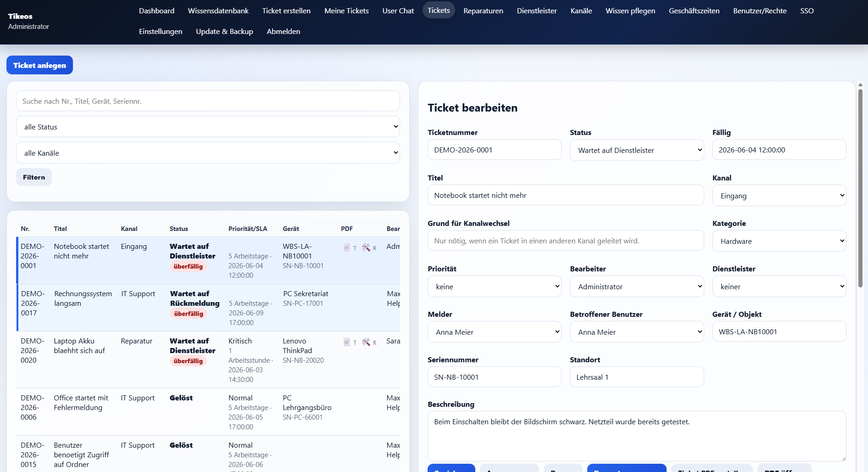868x472 pixels.
Task: Go to Dashboard in the navigation
Action: point(156,11)
